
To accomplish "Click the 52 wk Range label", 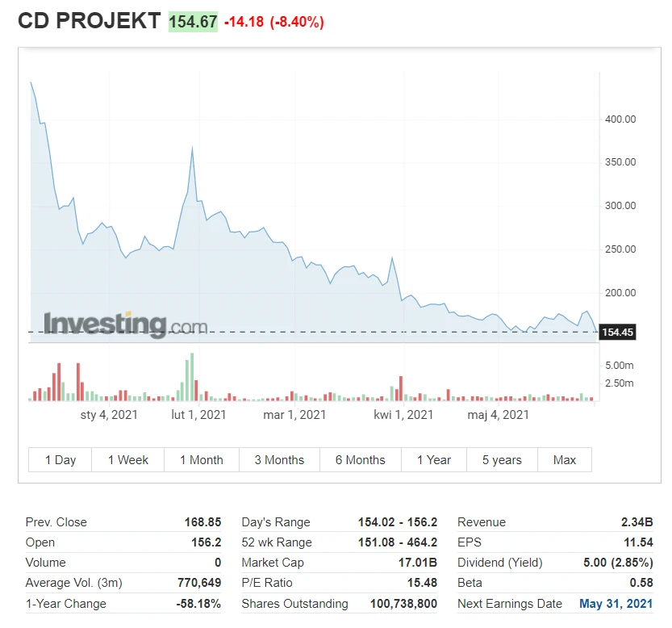I will click(277, 542).
